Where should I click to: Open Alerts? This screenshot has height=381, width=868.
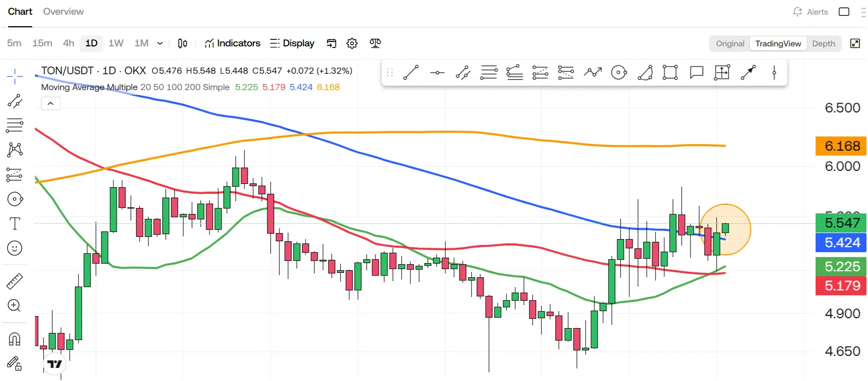click(x=811, y=11)
